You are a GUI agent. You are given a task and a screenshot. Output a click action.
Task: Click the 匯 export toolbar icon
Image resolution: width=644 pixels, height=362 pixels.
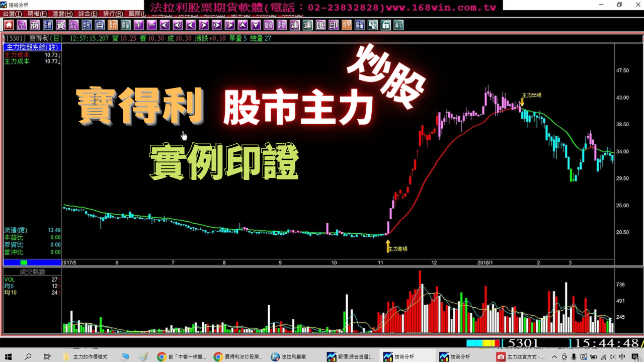click(x=320, y=25)
